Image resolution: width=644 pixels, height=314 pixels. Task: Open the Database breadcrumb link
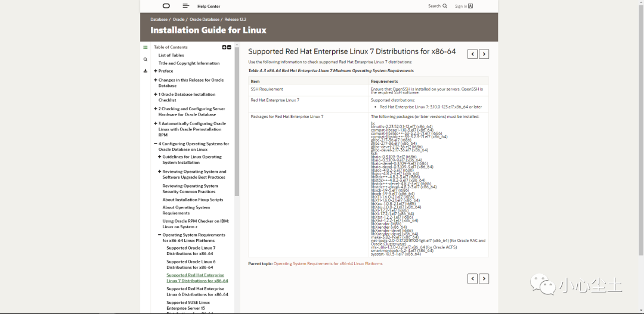point(159,19)
